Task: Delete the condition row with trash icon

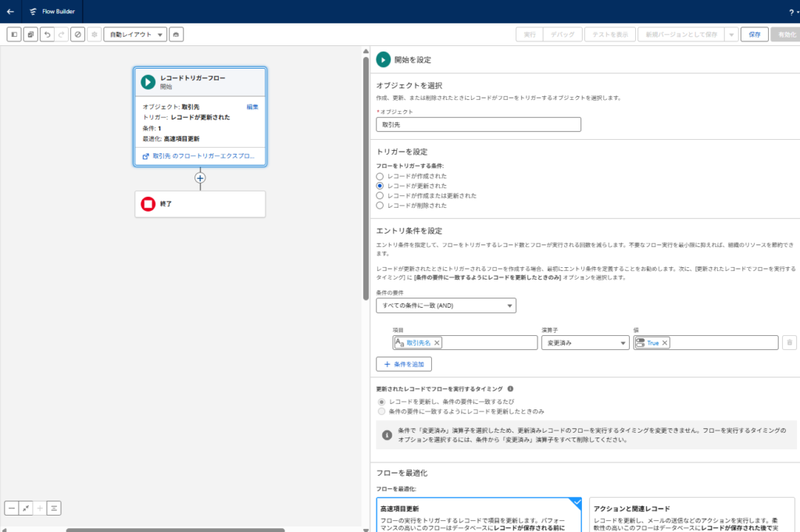Action: [x=789, y=343]
